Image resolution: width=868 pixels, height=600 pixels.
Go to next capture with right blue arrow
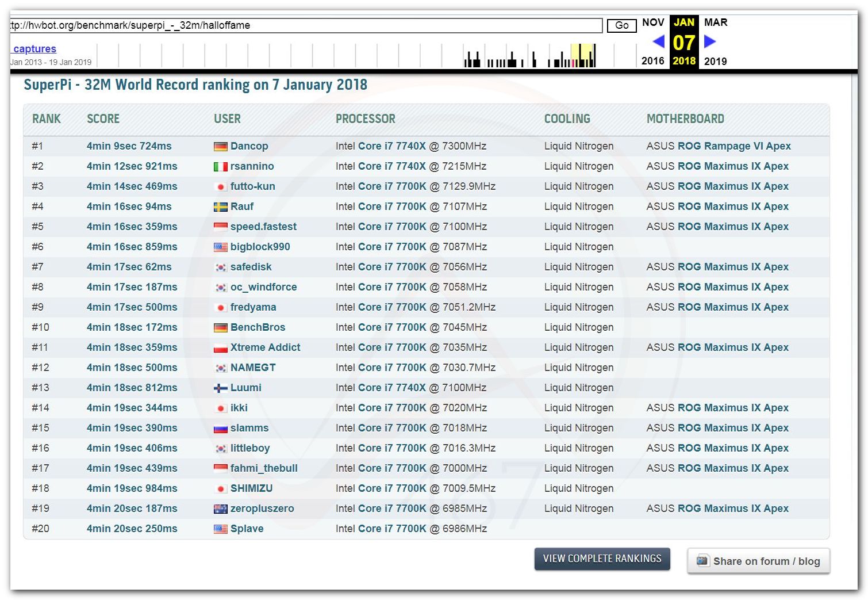coord(710,41)
